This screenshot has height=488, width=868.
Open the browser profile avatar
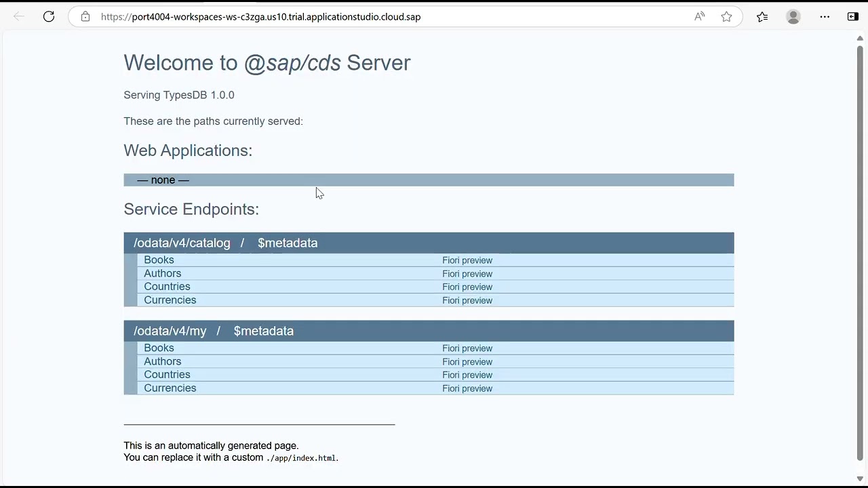click(x=793, y=16)
